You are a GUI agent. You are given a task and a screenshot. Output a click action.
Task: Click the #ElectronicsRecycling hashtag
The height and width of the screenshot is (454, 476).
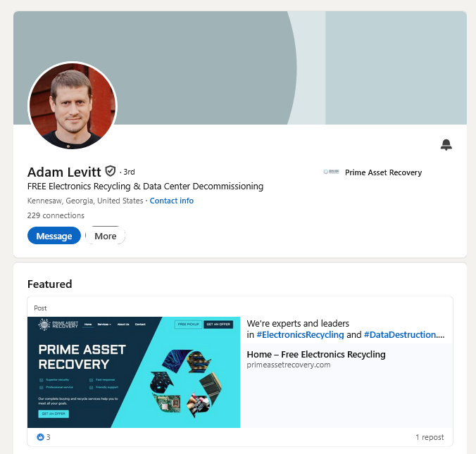point(300,335)
